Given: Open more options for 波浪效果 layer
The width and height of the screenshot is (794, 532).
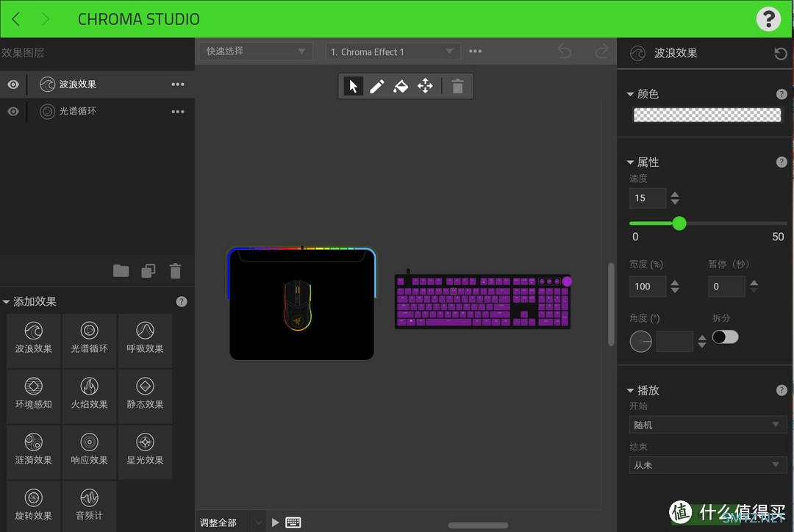Looking at the screenshot, I should click(178, 85).
